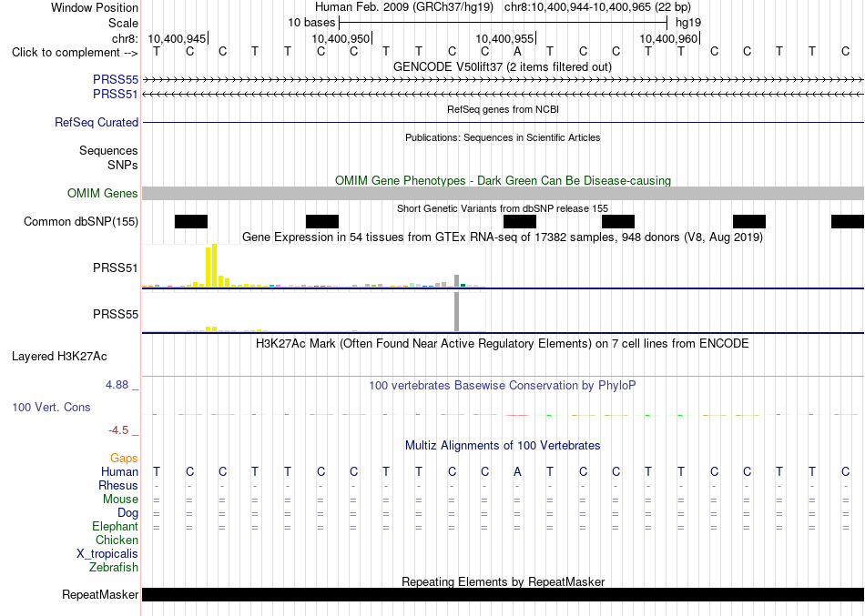Screen dimensions: 865x616
Task: Click the A base in the Human alignment row
Action: tap(517, 472)
